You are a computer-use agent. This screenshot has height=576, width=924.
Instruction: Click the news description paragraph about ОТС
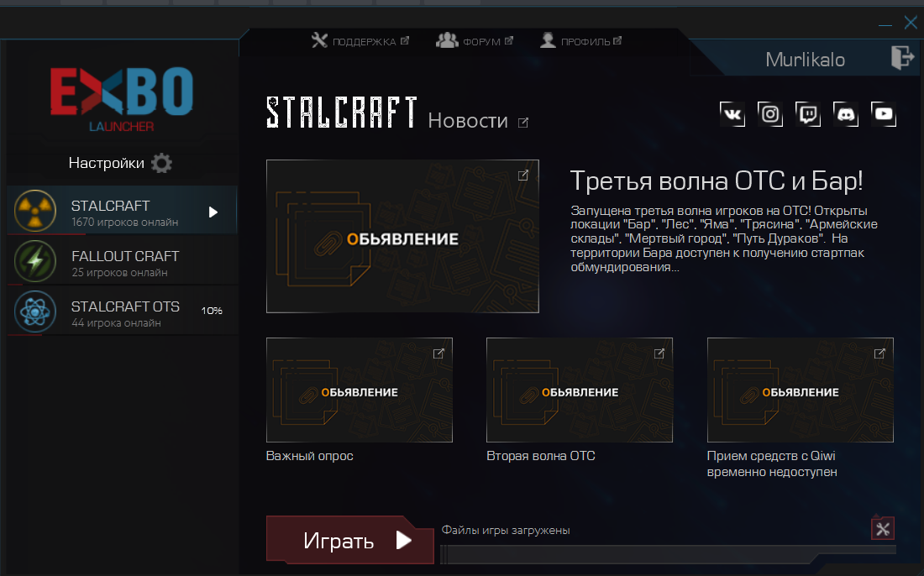pos(724,238)
